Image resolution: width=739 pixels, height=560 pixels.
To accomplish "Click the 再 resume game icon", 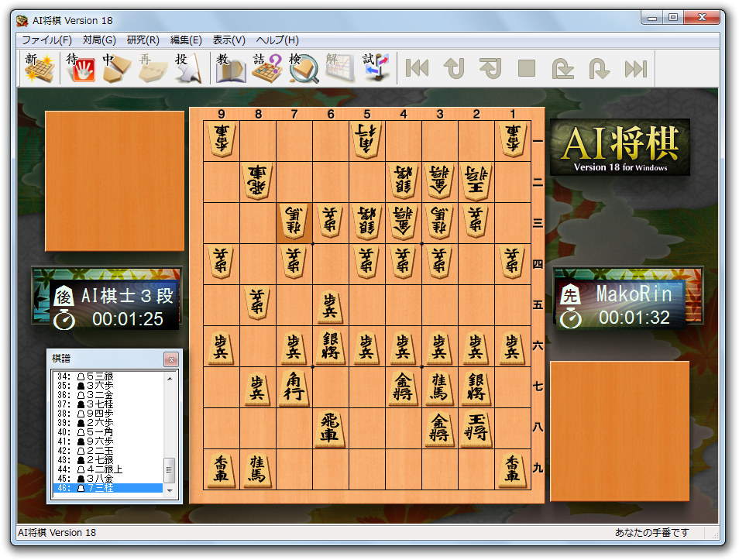I will click(x=153, y=68).
